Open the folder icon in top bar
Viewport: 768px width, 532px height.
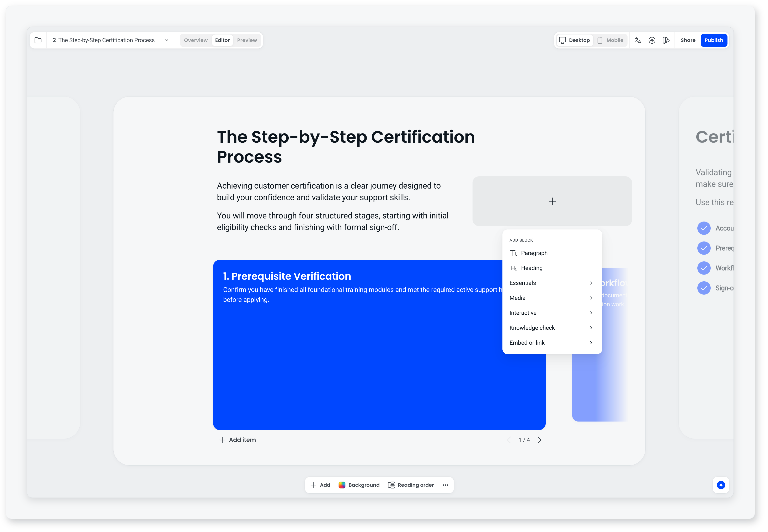coord(38,40)
